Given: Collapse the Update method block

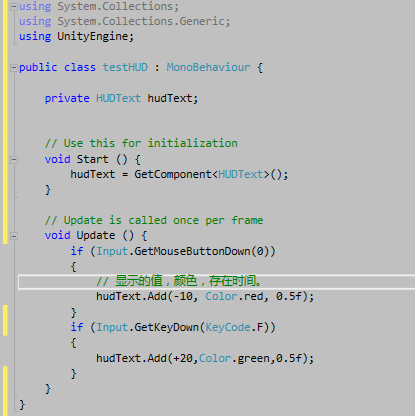Looking at the screenshot, I should pyautogui.click(x=14, y=236).
